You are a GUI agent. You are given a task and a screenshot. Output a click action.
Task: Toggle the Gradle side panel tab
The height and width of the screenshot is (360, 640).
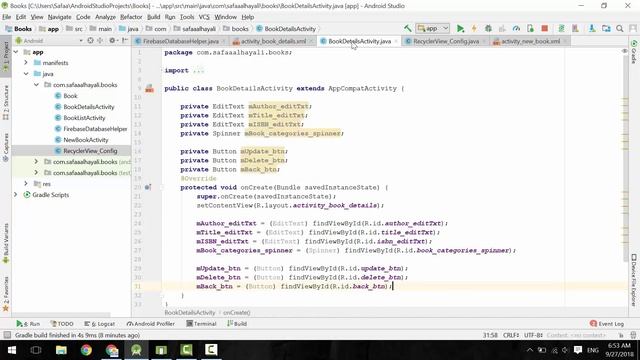click(x=634, y=52)
